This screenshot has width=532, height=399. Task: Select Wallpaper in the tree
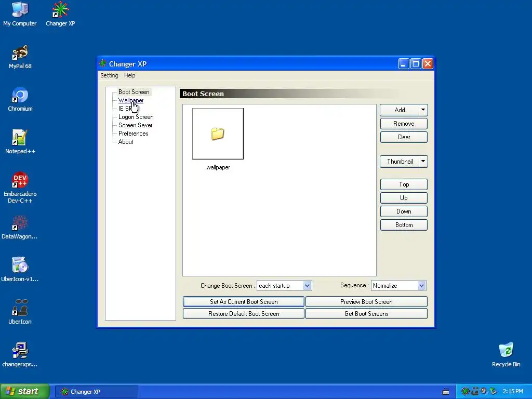(x=131, y=100)
